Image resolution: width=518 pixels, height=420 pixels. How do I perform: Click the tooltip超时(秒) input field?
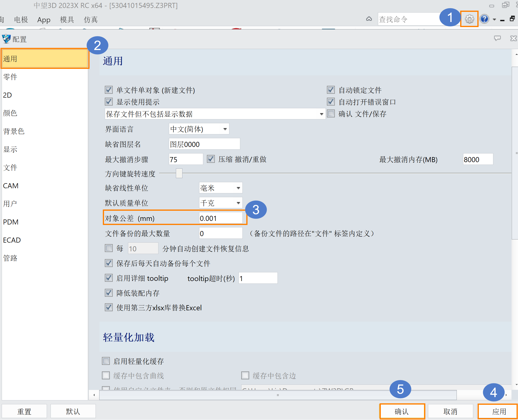point(258,278)
